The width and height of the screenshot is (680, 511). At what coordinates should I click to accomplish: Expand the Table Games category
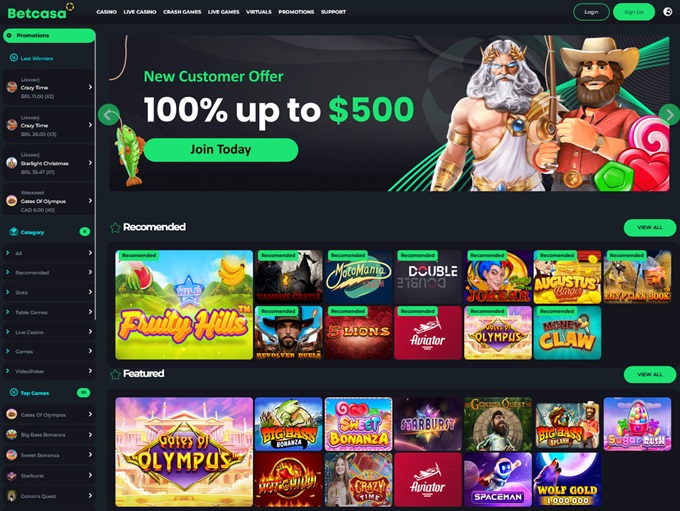(49, 312)
